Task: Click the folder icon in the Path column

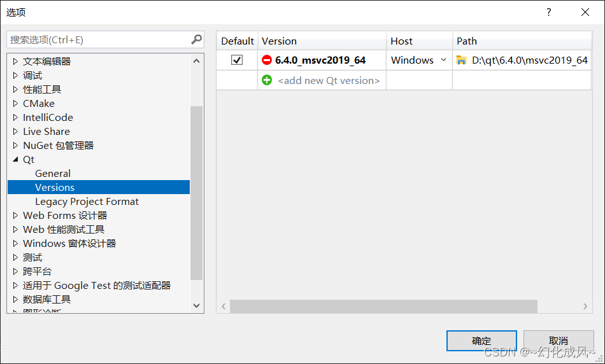Action: click(x=462, y=60)
